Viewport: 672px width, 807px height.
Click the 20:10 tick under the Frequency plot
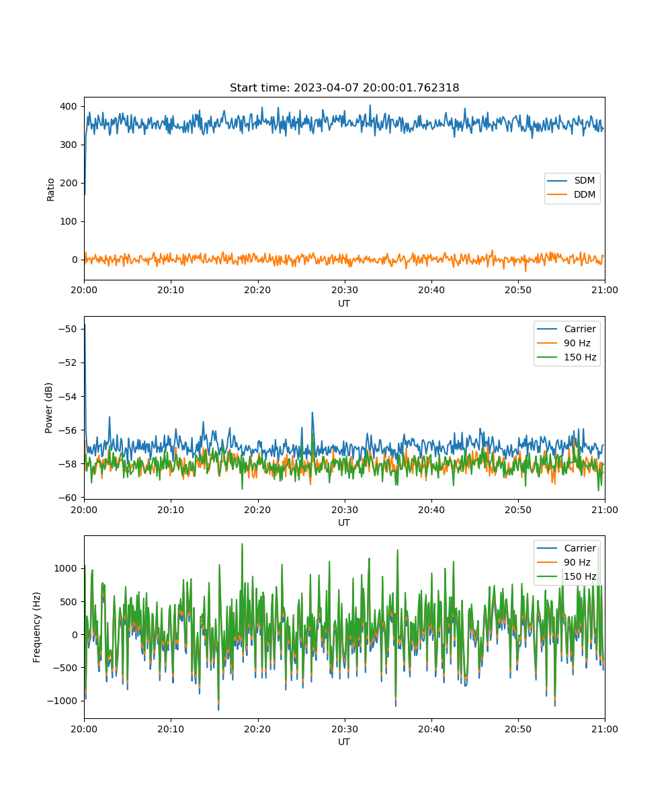pyautogui.click(x=171, y=728)
